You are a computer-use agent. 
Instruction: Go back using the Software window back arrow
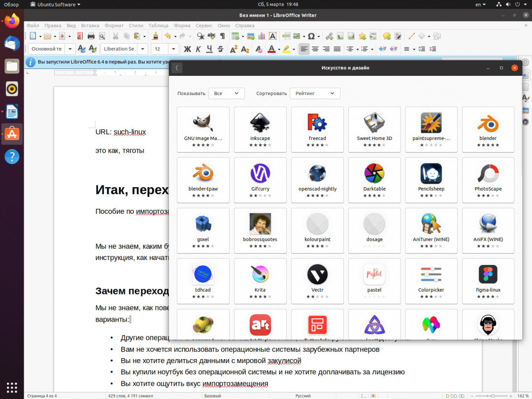[177, 67]
